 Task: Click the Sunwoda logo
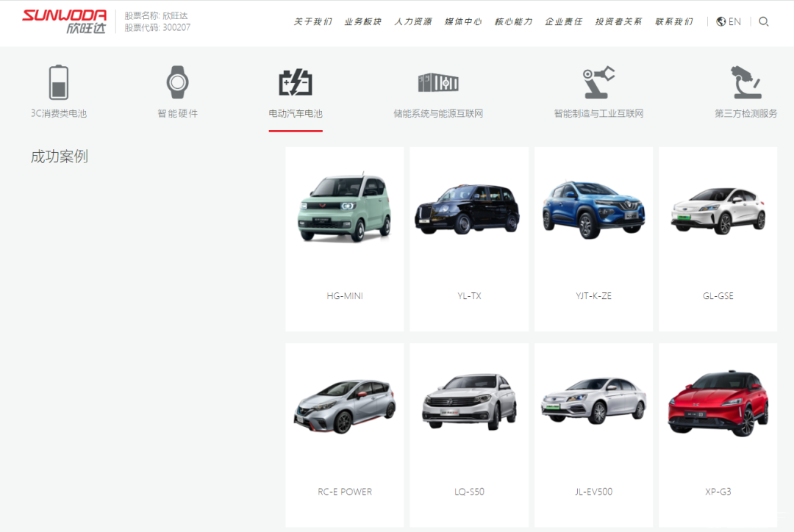[x=64, y=21]
